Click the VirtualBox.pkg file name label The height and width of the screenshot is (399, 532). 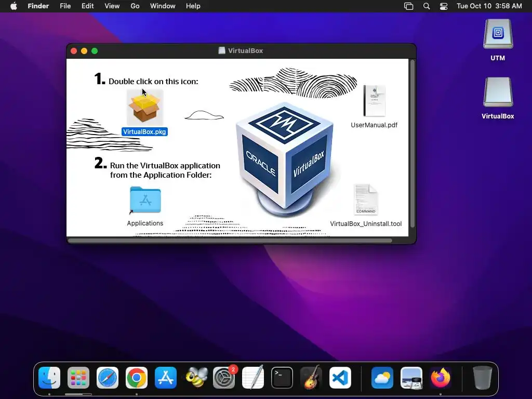click(x=144, y=131)
